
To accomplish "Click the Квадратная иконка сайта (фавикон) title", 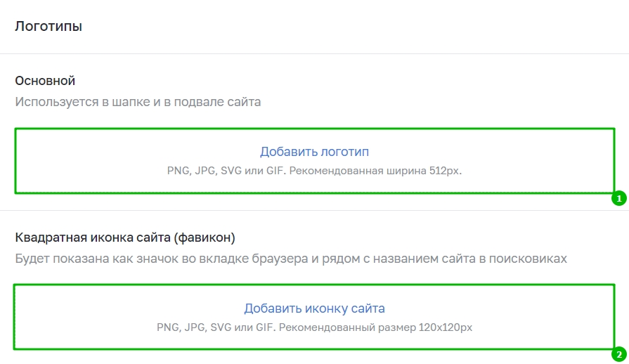I will (125, 238).
